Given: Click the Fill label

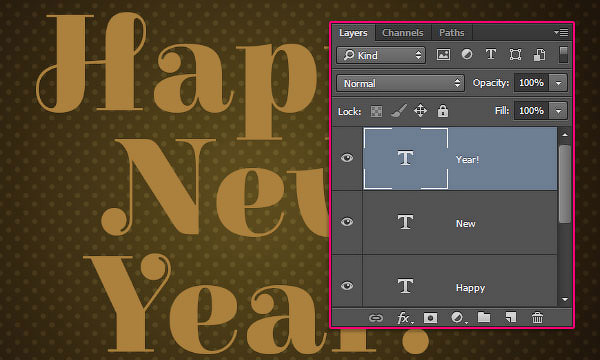Looking at the screenshot, I should click(502, 111).
